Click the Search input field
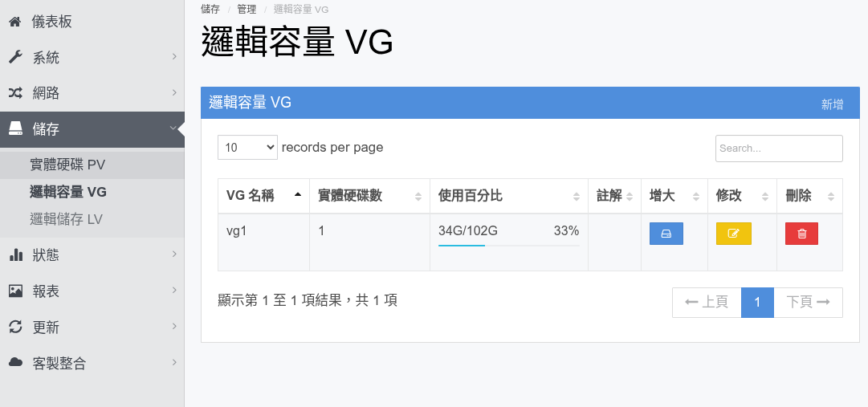868x407 pixels. click(x=779, y=149)
